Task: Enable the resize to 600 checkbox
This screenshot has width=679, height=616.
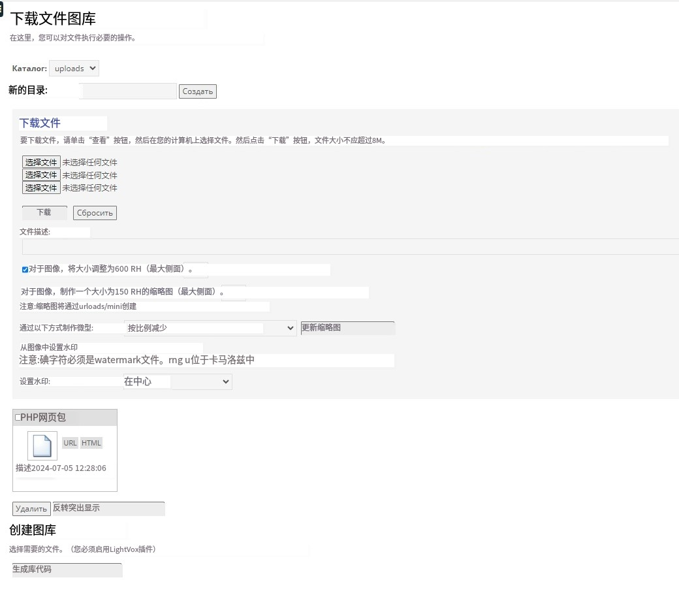Action: (25, 269)
